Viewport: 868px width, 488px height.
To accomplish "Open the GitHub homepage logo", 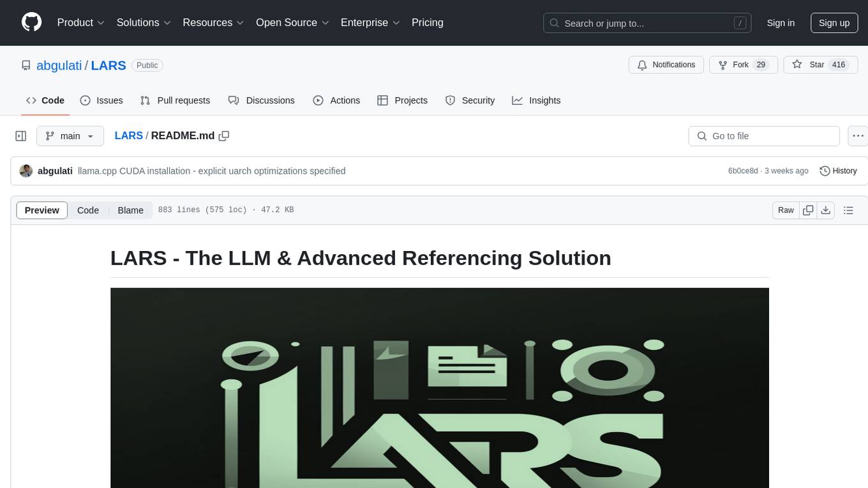I will (x=31, y=22).
